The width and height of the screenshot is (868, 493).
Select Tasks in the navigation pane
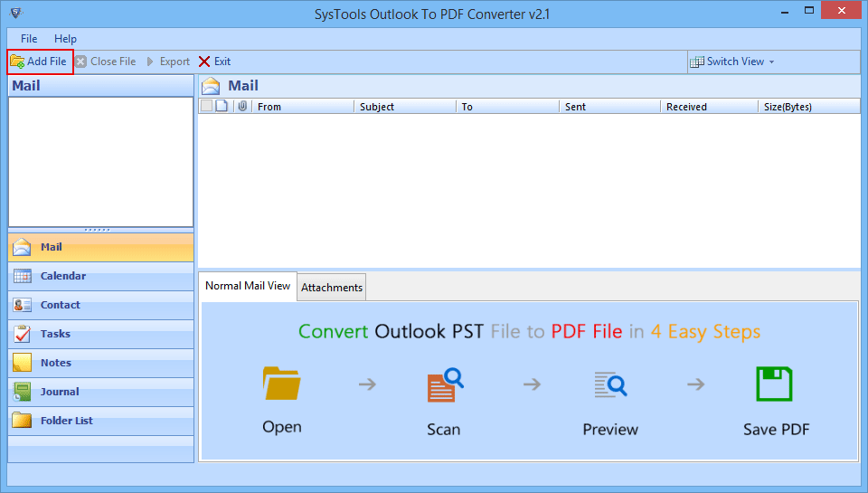100,334
